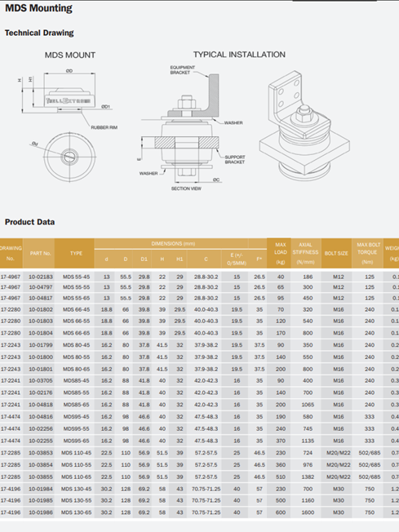The height and width of the screenshot is (532, 399).
Task: Select part number 10-03854
Action: (x=41, y=465)
